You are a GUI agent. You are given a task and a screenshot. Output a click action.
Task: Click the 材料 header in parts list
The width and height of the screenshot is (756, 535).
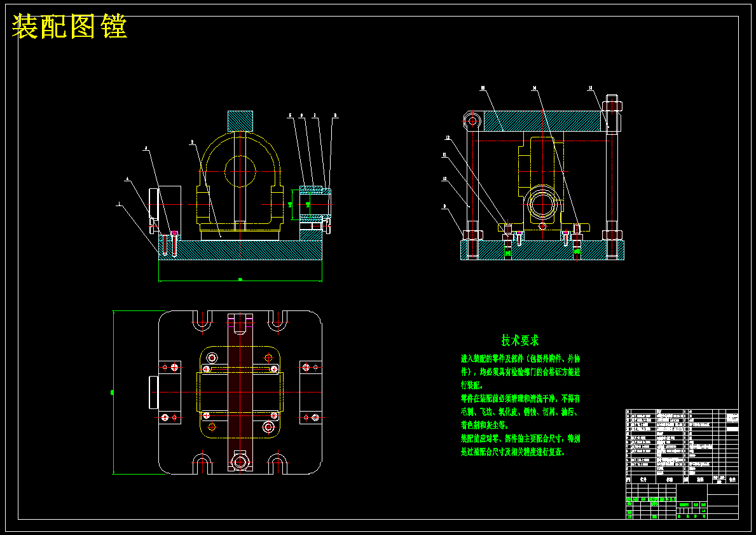click(700, 480)
